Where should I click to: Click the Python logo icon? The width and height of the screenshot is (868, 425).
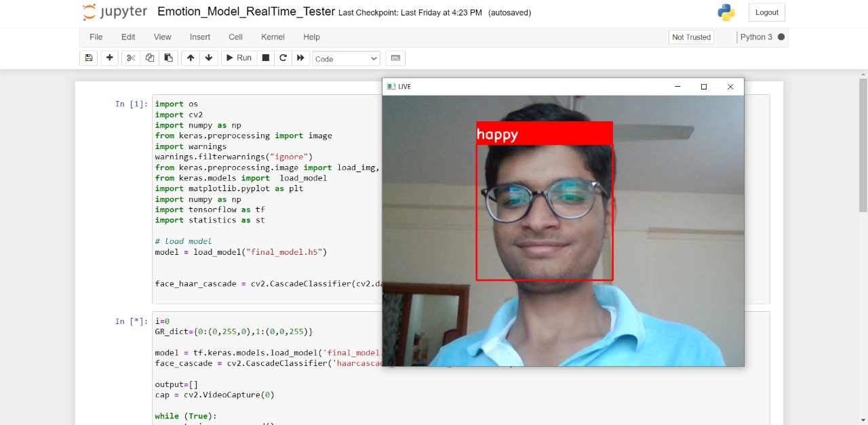pyautogui.click(x=726, y=12)
